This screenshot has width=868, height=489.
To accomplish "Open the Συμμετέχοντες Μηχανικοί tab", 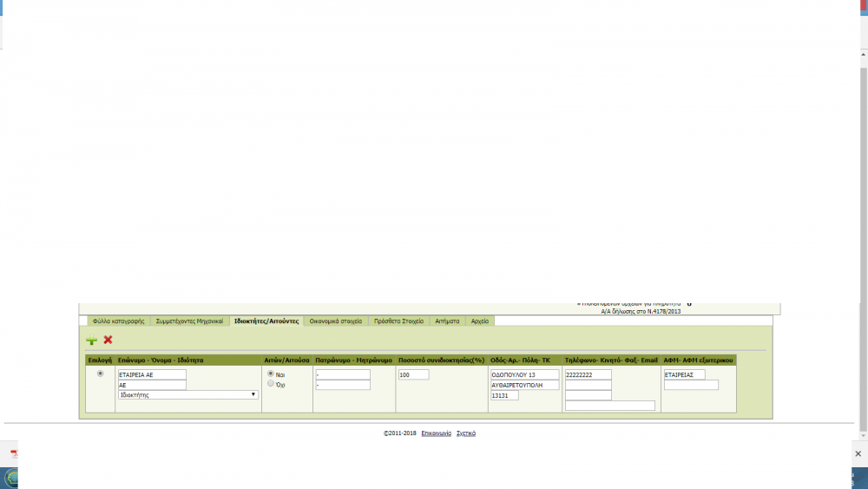I will tap(189, 321).
